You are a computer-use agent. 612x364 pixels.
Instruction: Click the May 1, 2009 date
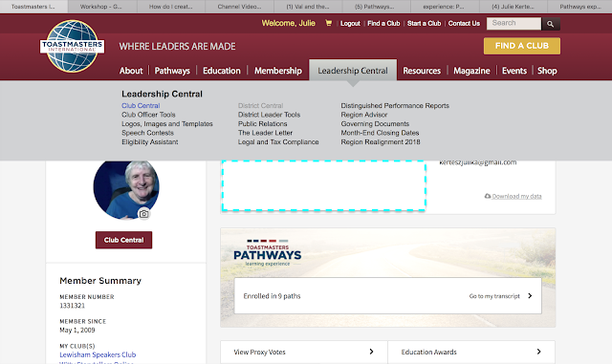click(77, 330)
